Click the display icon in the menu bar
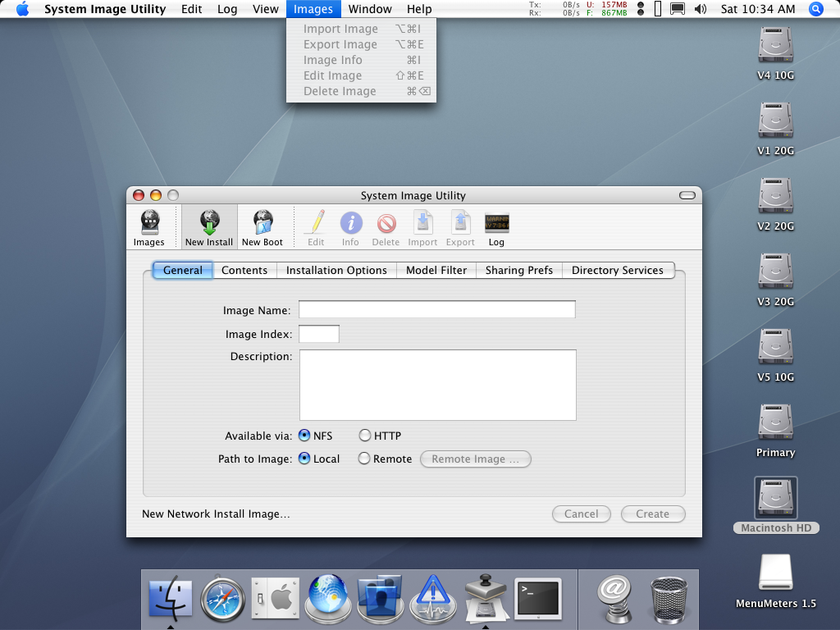The height and width of the screenshot is (630, 840). tap(678, 9)
